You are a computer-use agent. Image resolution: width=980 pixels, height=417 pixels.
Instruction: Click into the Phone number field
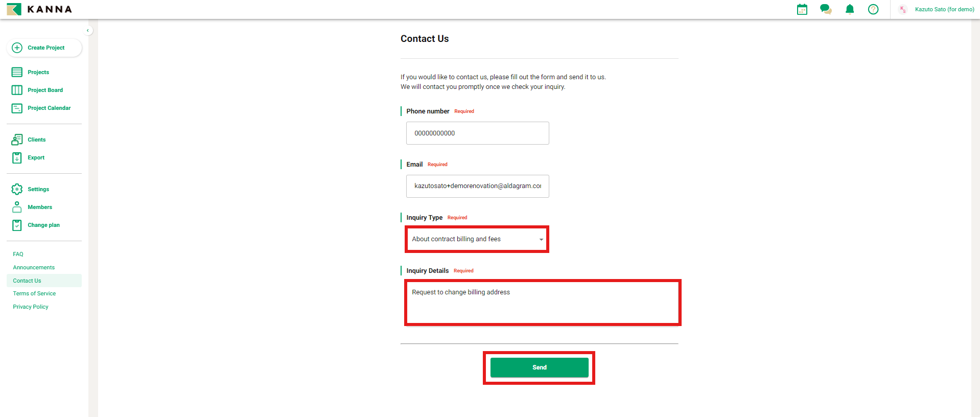(477, 133)
